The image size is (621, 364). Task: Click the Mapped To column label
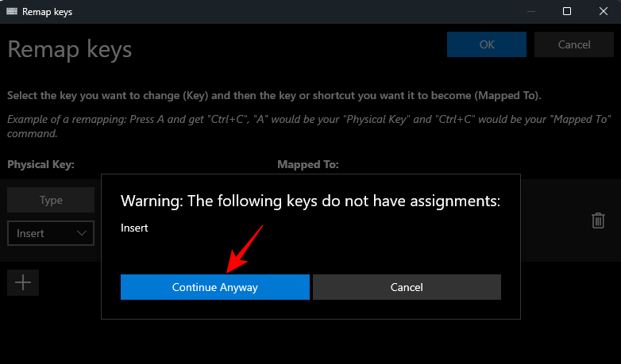tap(307, 164)
